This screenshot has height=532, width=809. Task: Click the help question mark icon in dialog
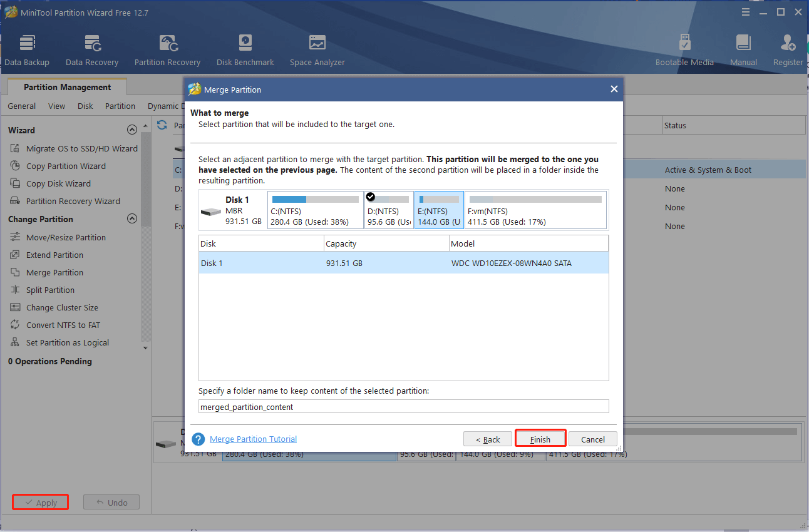198,439
